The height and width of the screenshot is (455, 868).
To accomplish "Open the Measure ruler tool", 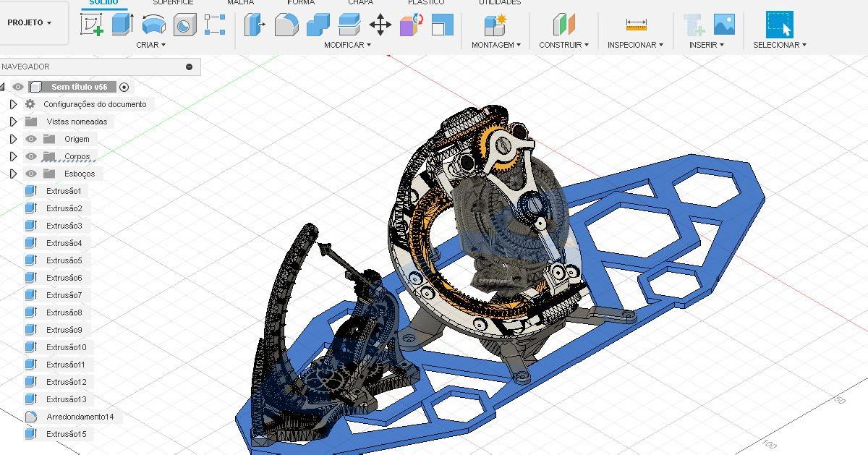I will tap(636, 25).
